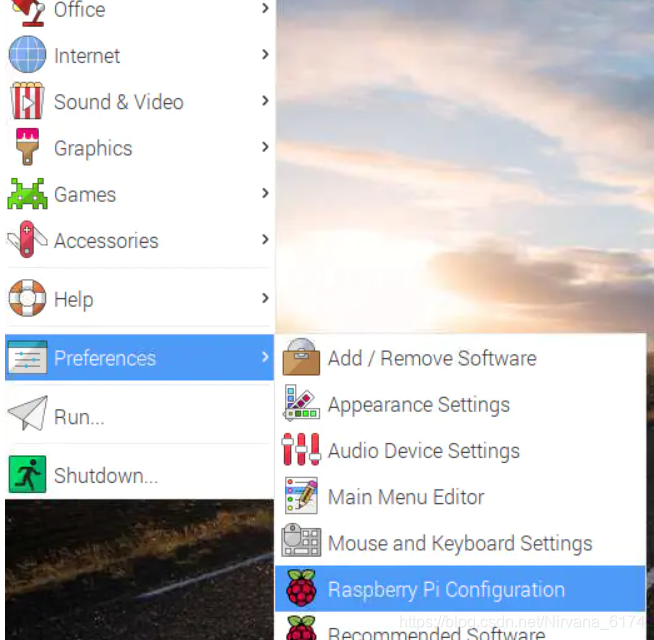Image resolution: width=654 pixels, height=640 pixels.
Task: Launch Add / Remove Software
Action: [x=460, y=357]
